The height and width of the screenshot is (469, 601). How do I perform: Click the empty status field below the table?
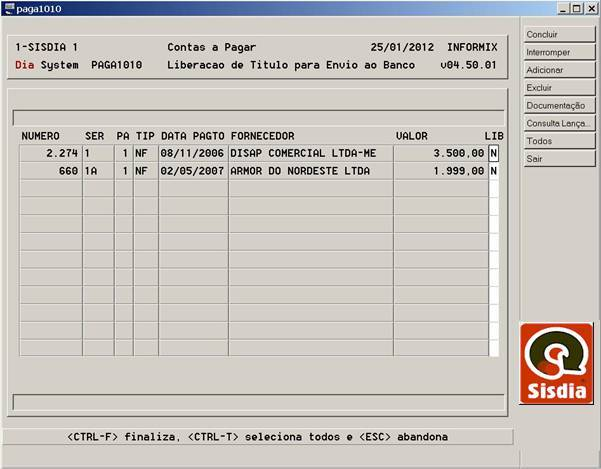259,402
